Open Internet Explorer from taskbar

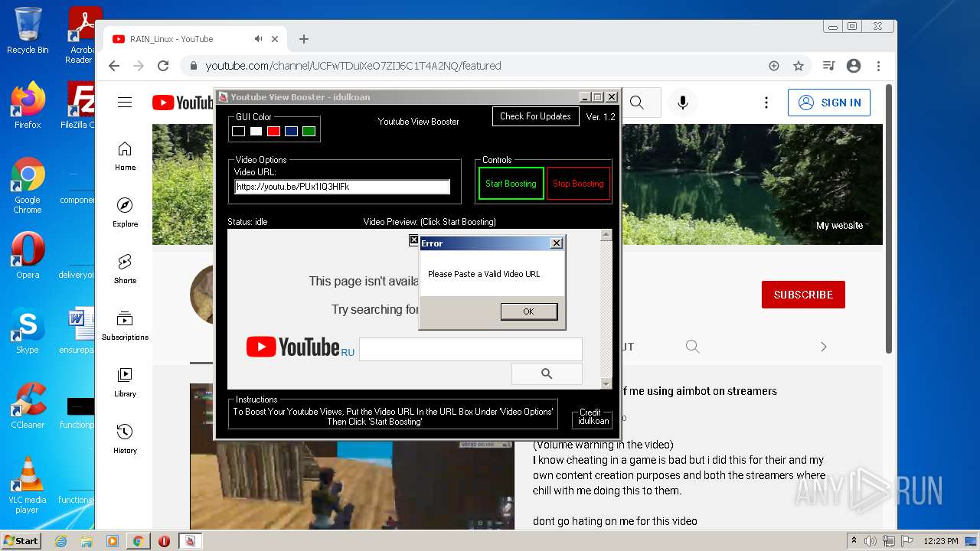(x=60, y=541)
